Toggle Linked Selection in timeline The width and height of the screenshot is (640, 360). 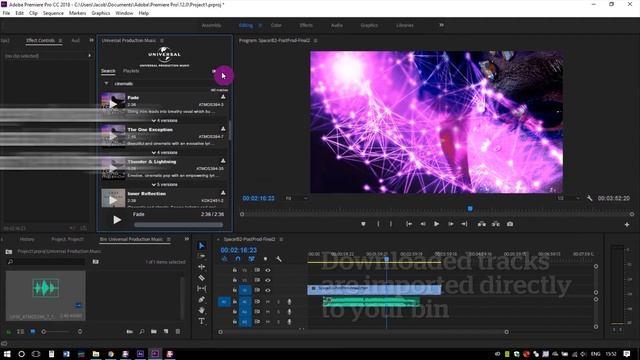(x=251, y=259)
